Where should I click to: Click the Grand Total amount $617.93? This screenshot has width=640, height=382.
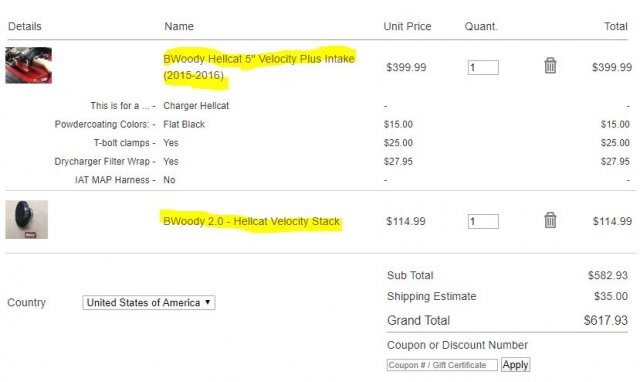point(606,320)
